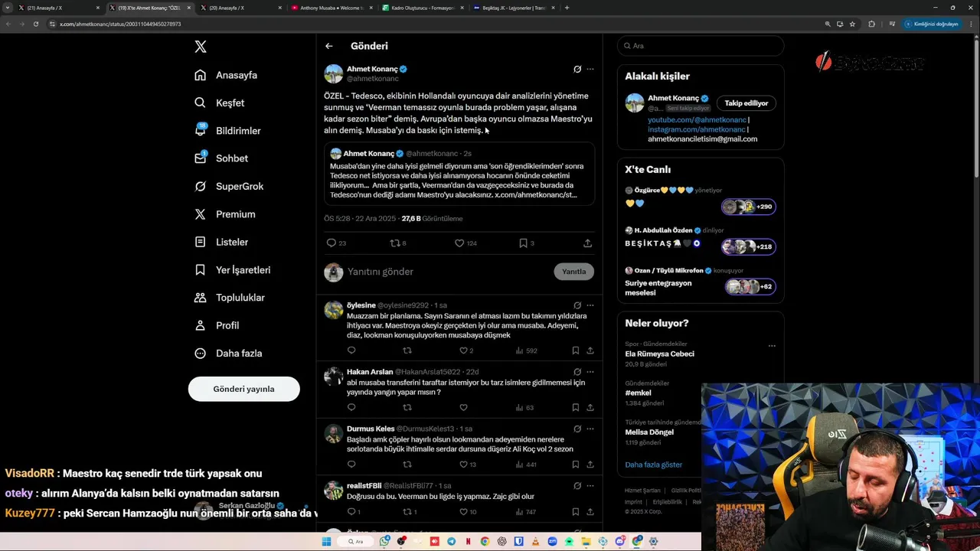Open Windows Start menu
Image resolution: width=980 pixels, height=551 pixels.
tap(326, 541)
